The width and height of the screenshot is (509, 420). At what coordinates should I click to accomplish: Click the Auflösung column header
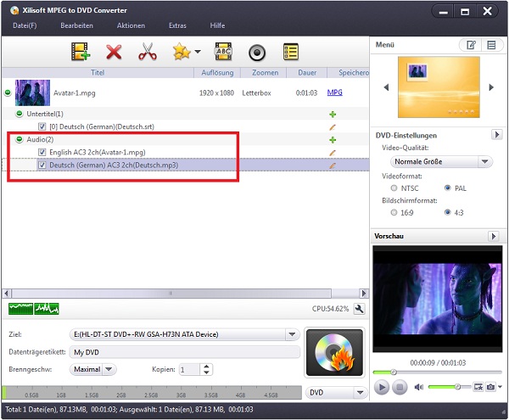tap(217, 73)
